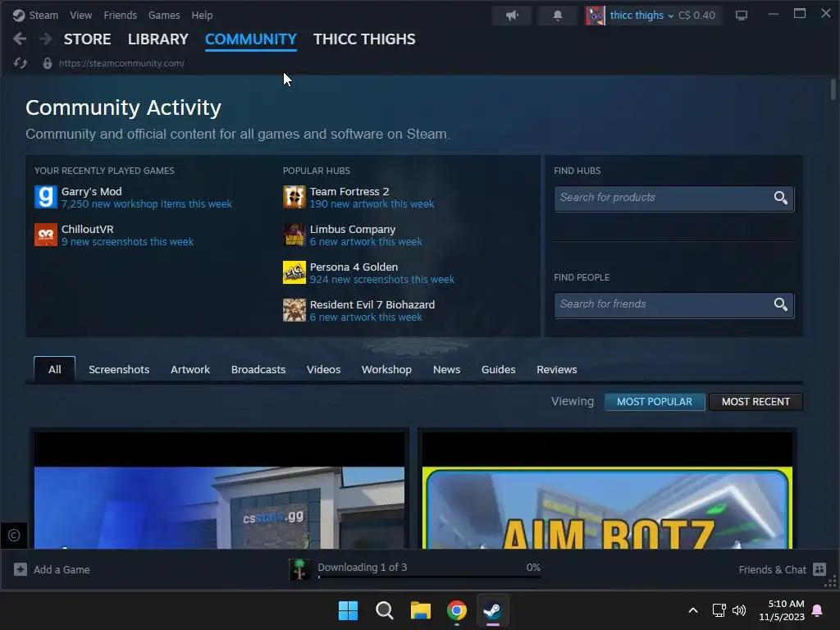This screenshot has height=630, width=840.
Task: Go forward with the right arrow
Action: click(46, 39)
